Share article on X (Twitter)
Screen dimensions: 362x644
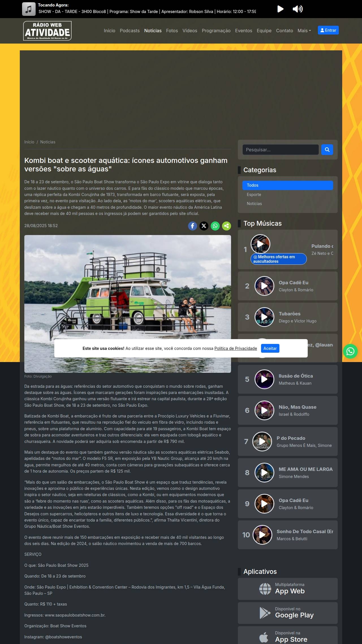tap(204, 226)
